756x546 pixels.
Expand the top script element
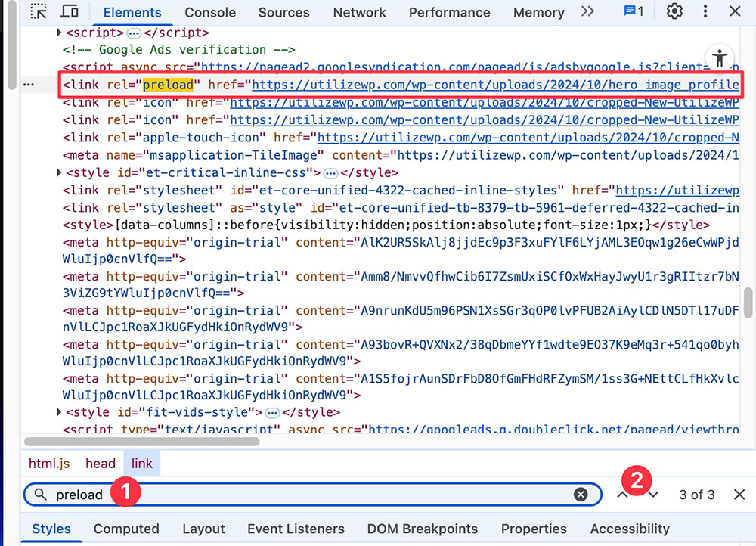point(59,33)
